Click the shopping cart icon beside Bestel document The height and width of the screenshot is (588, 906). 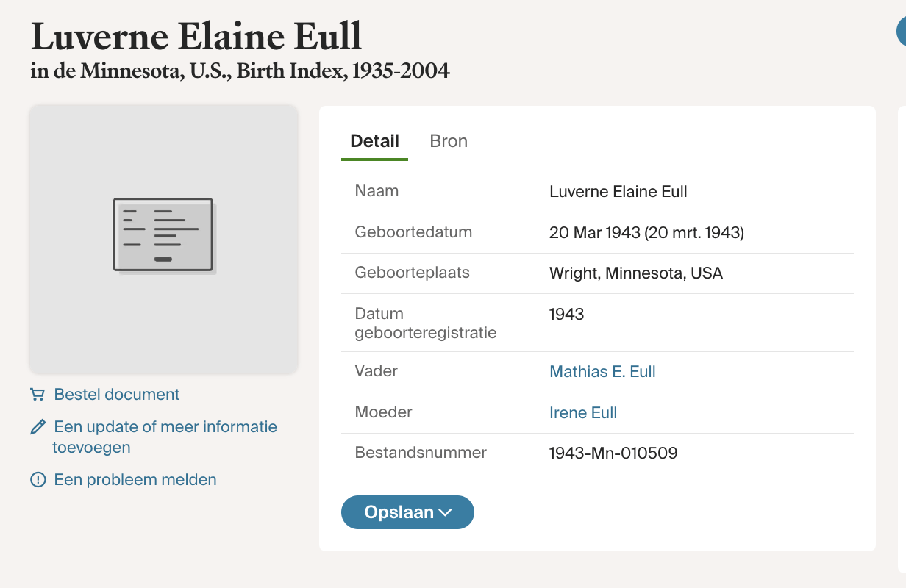[38, 395]
